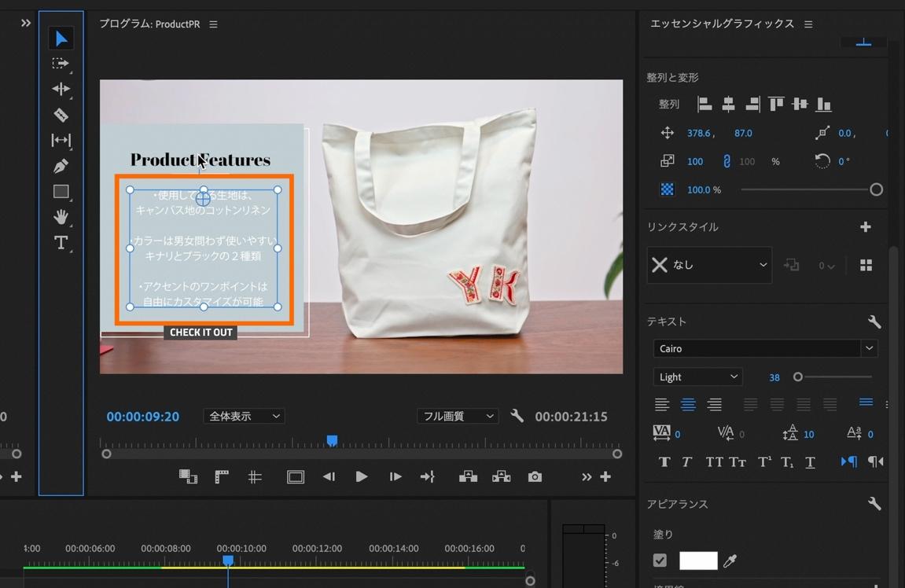
Task: Click the plus button beside リンクスタイル
Action: coord(866,227)
